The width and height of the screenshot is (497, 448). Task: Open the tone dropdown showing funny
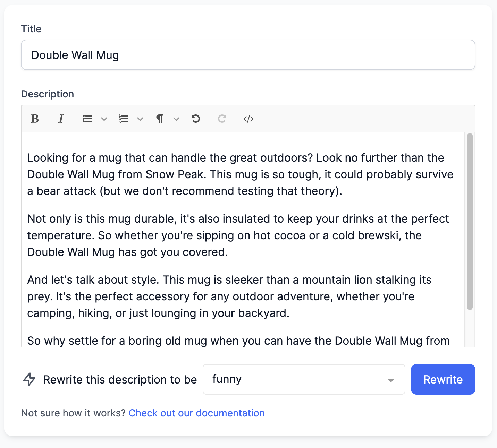[x=304, y=379]
